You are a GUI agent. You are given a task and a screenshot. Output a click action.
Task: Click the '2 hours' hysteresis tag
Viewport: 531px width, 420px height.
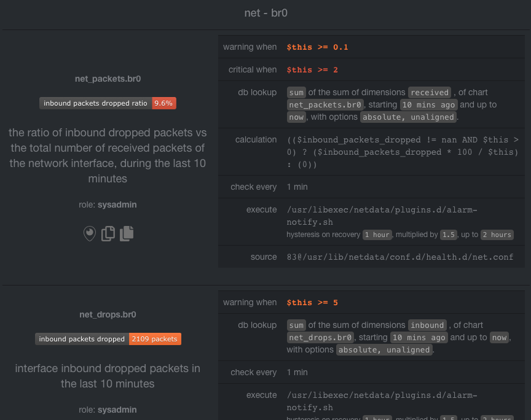click(x=497, y=235)
